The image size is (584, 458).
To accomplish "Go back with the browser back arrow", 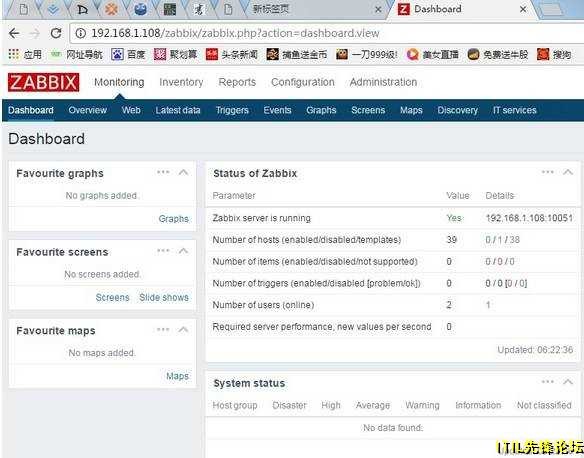I will click(14, 33).
